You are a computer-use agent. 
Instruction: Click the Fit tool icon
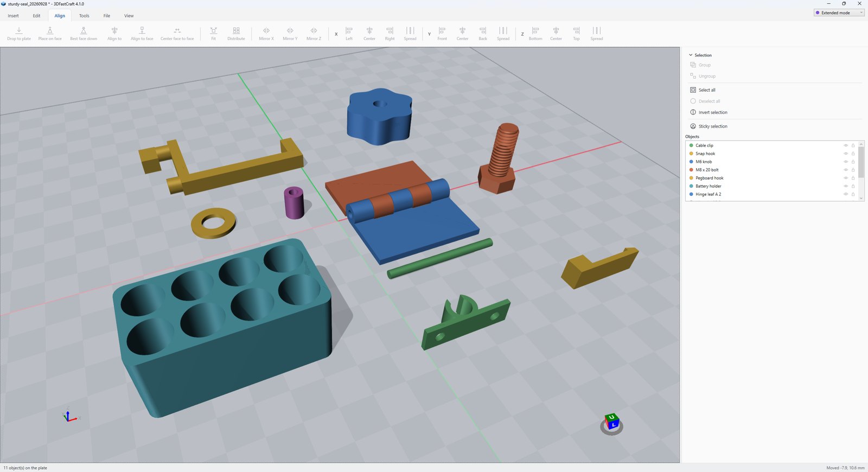pos(213,30)
